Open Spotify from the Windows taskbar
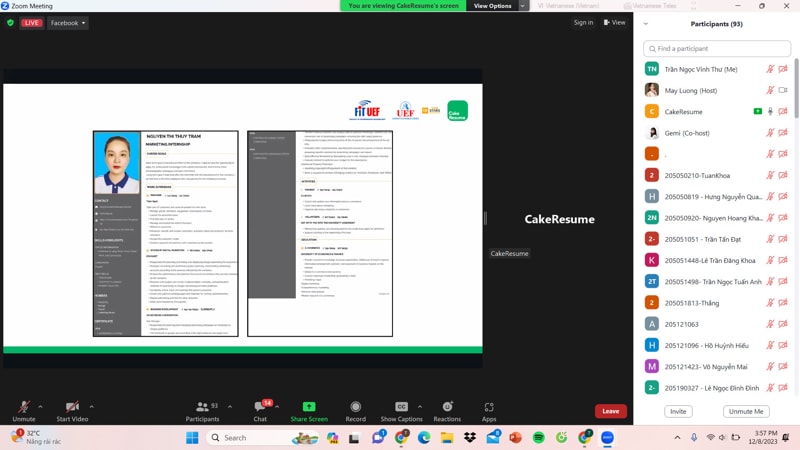This screenshot has height=450, width=800. [x=538, y=438]
